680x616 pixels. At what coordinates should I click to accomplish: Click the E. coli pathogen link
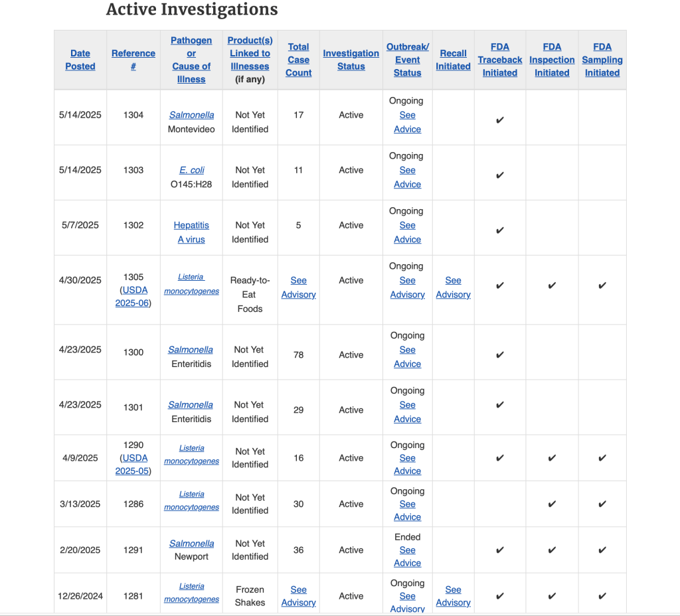191,170
